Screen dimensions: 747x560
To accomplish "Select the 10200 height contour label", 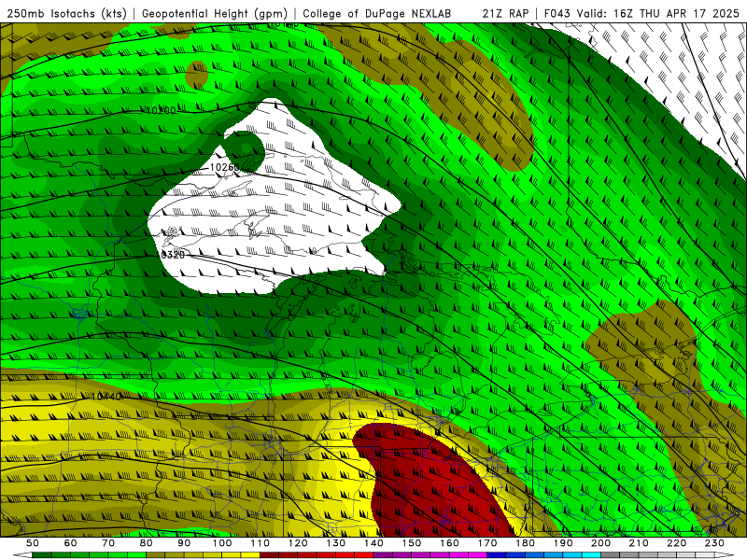I will point(161,110).
